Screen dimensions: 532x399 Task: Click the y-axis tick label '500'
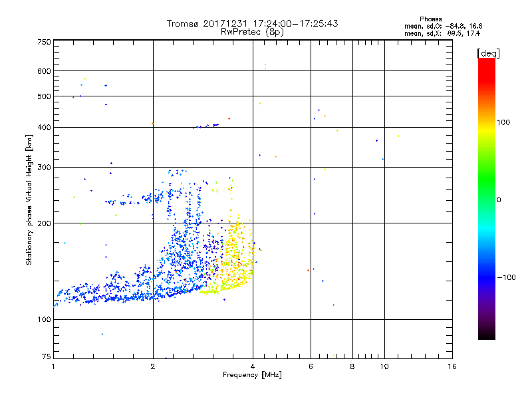(44, 96)
